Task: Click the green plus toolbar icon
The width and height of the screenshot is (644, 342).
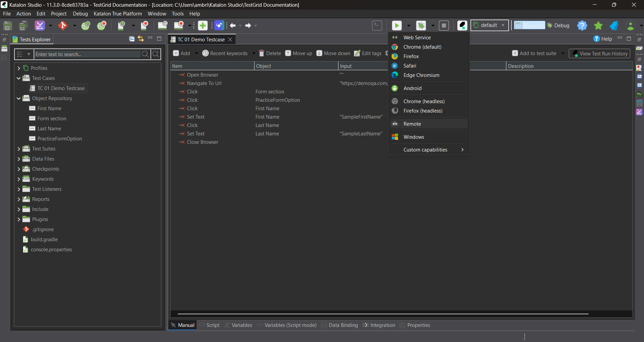Action: tap(202, 26)
